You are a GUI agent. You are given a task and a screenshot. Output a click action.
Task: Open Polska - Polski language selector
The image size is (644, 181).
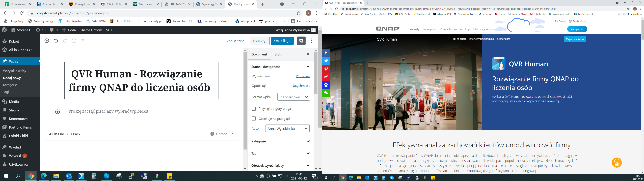[x=578, y=21]
